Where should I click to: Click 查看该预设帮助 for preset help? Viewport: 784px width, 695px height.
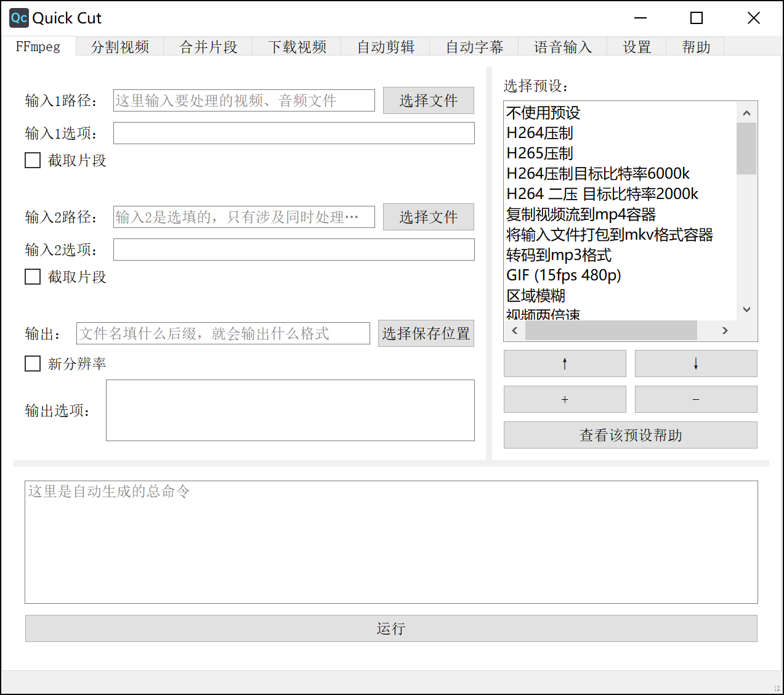pos(629,435)
